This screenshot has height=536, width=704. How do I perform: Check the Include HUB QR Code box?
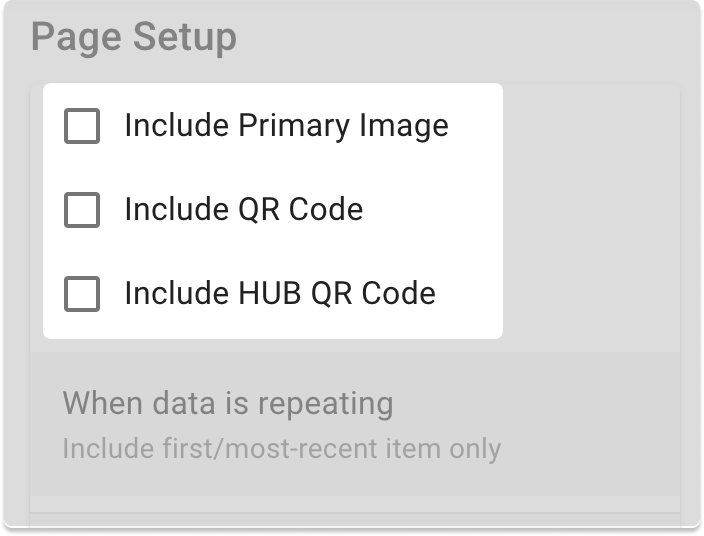[x=82, y=295]
